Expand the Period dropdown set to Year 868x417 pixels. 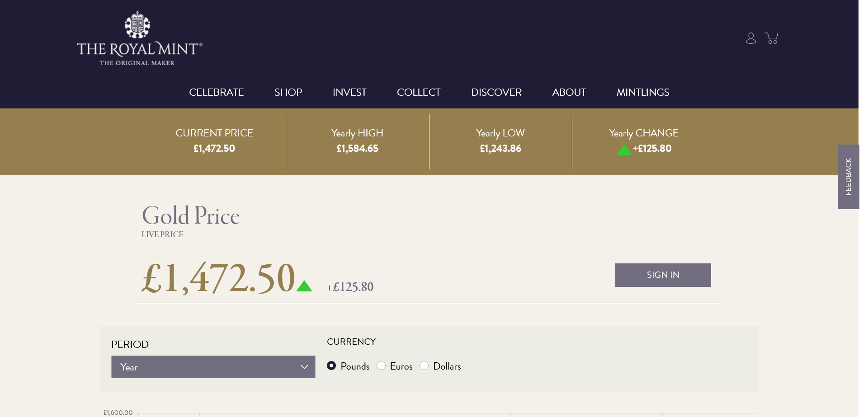tap(213, 367)
